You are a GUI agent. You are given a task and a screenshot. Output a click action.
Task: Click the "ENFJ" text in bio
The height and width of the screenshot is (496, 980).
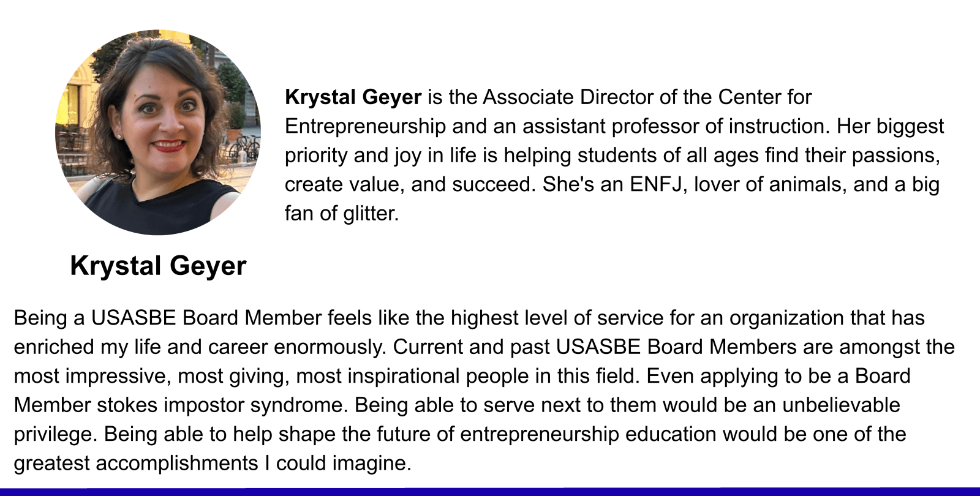pyautogui.click(x=656, y=184)
